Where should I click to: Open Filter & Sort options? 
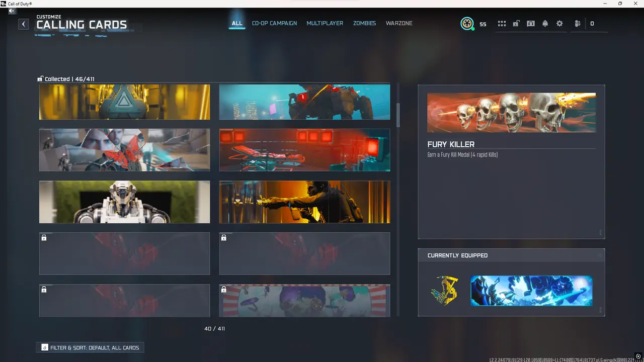90,347
